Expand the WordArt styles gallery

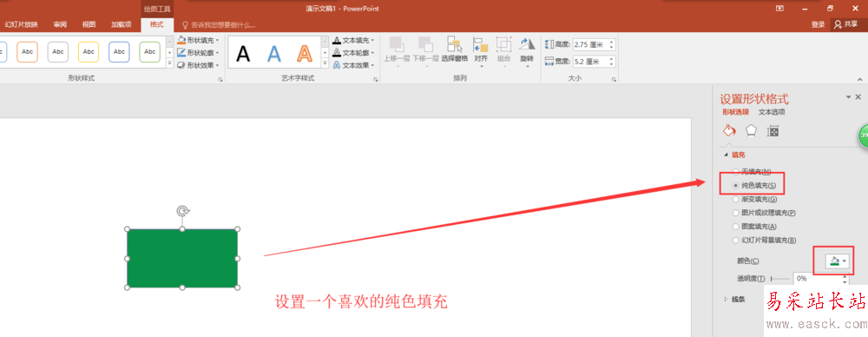click(x=325, y=63)
